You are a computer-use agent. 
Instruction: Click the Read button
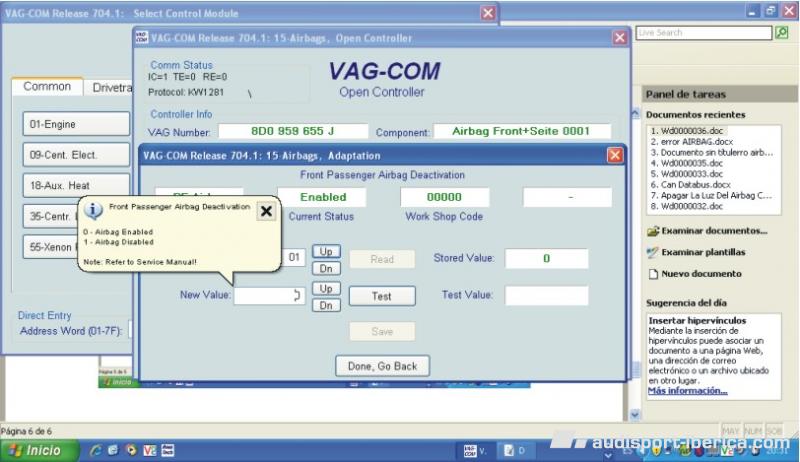click(382, 259)
